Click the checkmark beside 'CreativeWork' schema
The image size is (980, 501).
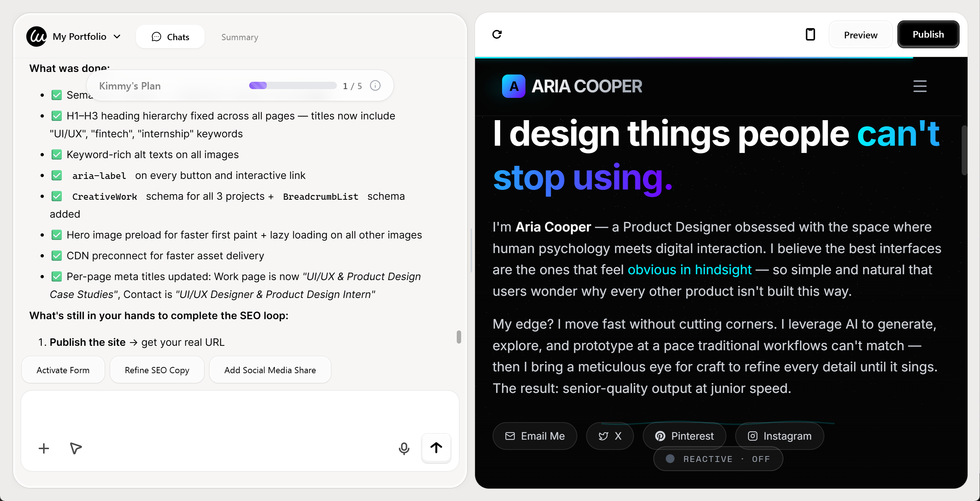57,196
